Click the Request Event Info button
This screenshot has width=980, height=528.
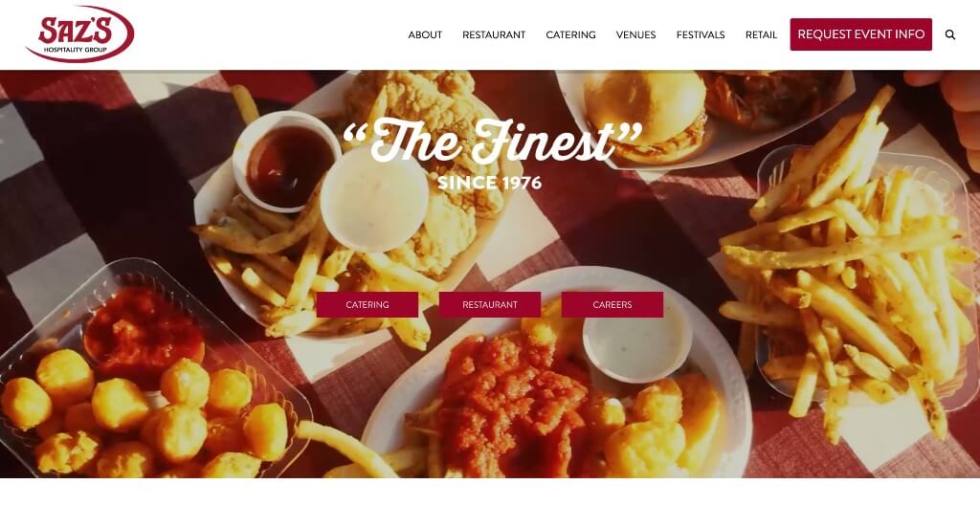(860, 34)
